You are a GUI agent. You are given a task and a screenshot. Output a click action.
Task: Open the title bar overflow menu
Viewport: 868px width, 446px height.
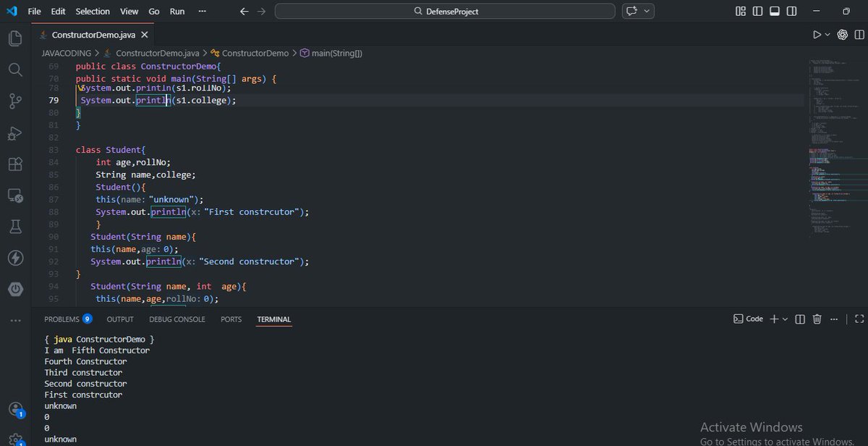tap(202, 12)
